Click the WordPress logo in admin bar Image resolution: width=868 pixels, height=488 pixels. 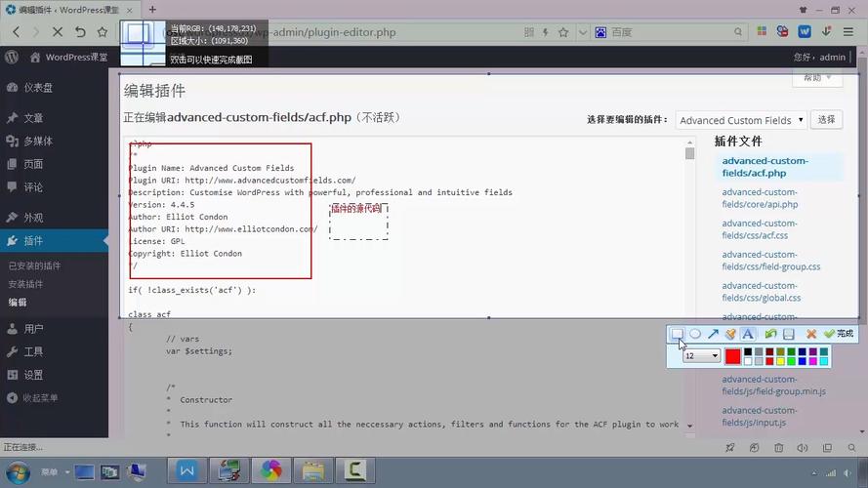click(x=12, y=57)
